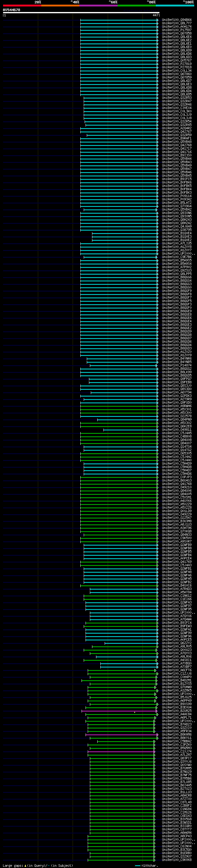This screenshot has height=868, width=197.
Task: Select the UniRef100_O49811 label
Action: (176, 430)
